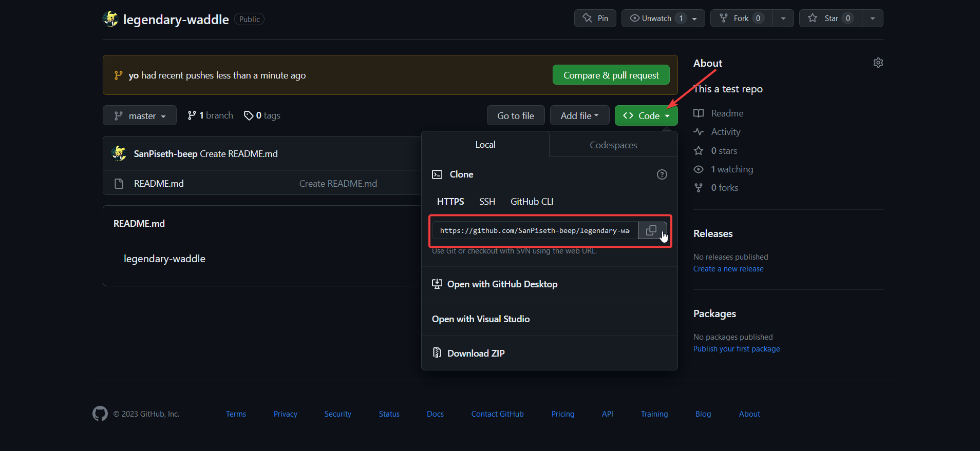Open the Pricing footer link
Image resolution: width=980 pixels, height=451 pixels.
(563, 414)
